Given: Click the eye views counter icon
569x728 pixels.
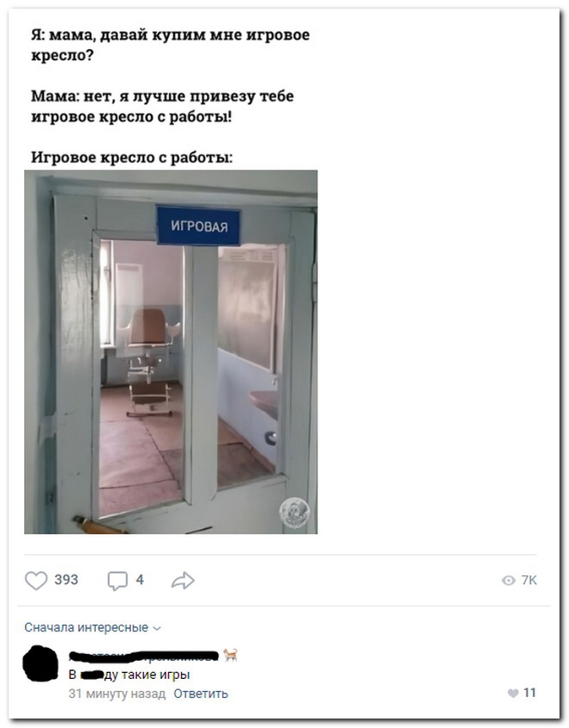Looking at the screenshot, I should click(x=509, y=581).
